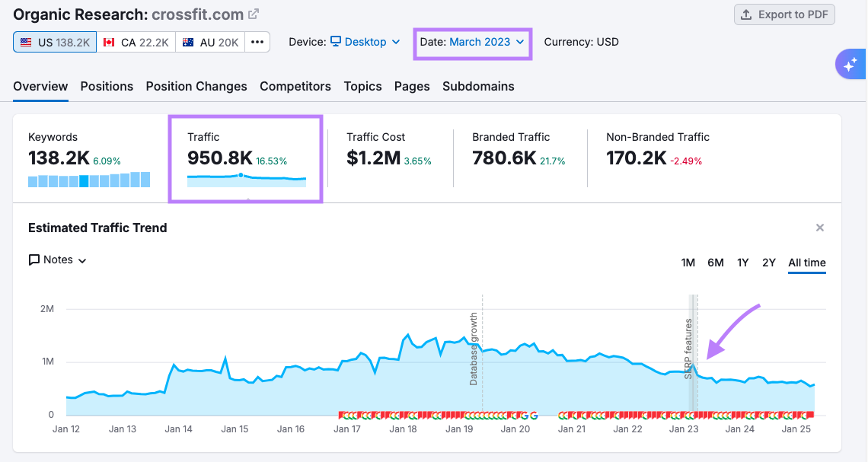This screenshot has width=868, height=462.
Task: Click the AI sparkle assistant icon
Action: click(850, 65)
